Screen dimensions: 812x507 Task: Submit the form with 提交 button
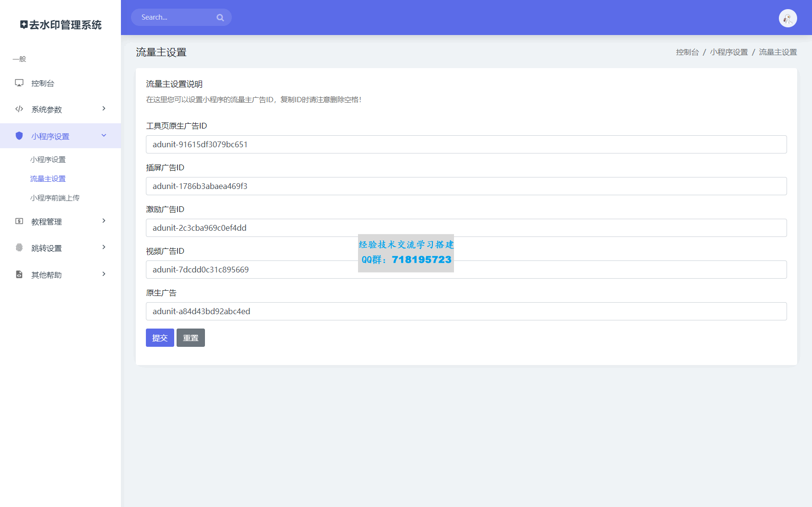tap(160, 338)
